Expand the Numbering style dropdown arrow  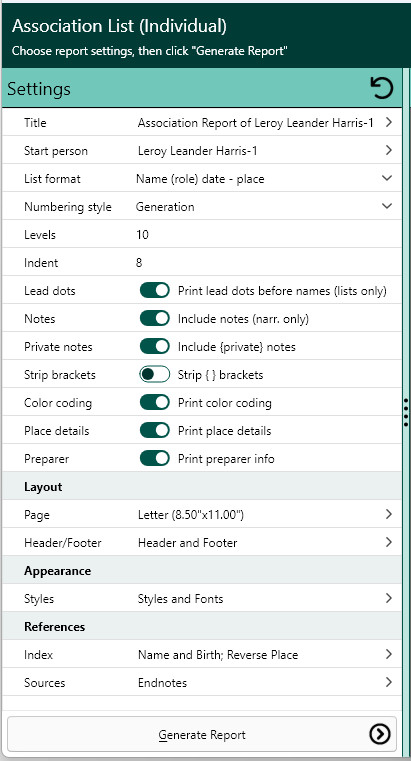387,206
